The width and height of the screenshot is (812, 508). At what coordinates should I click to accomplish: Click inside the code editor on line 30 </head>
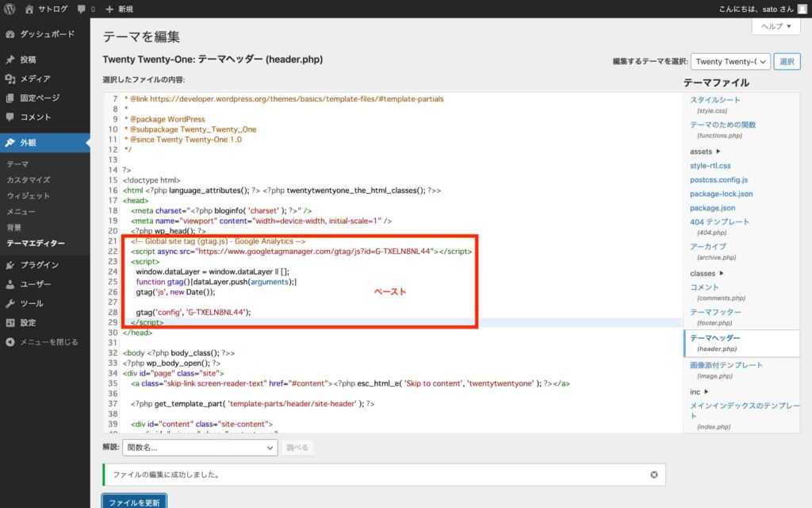click(138, 333)
